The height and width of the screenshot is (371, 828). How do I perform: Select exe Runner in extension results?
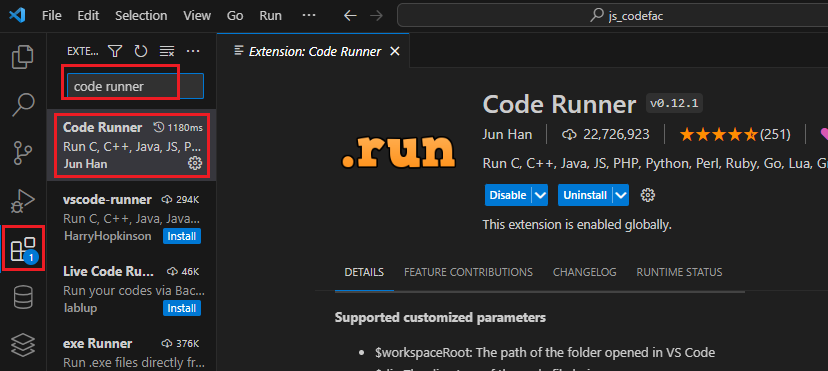coord(131,348)
